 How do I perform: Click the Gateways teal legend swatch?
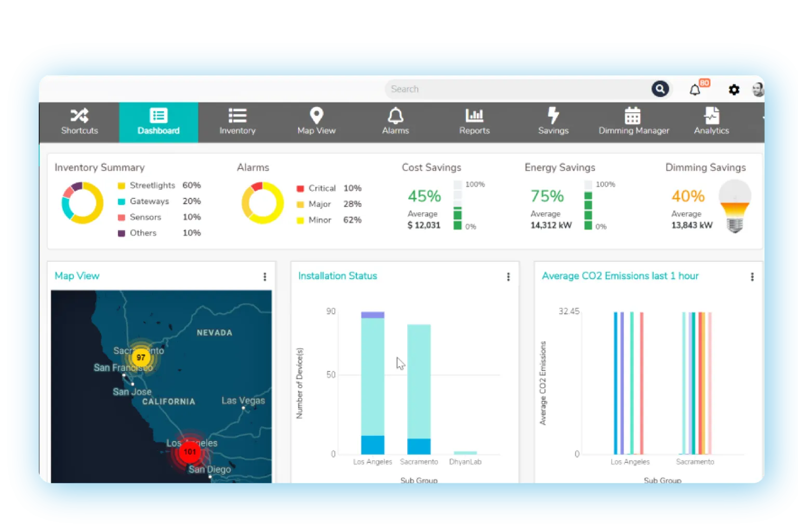pyautogui.click(x=122, y=202)
